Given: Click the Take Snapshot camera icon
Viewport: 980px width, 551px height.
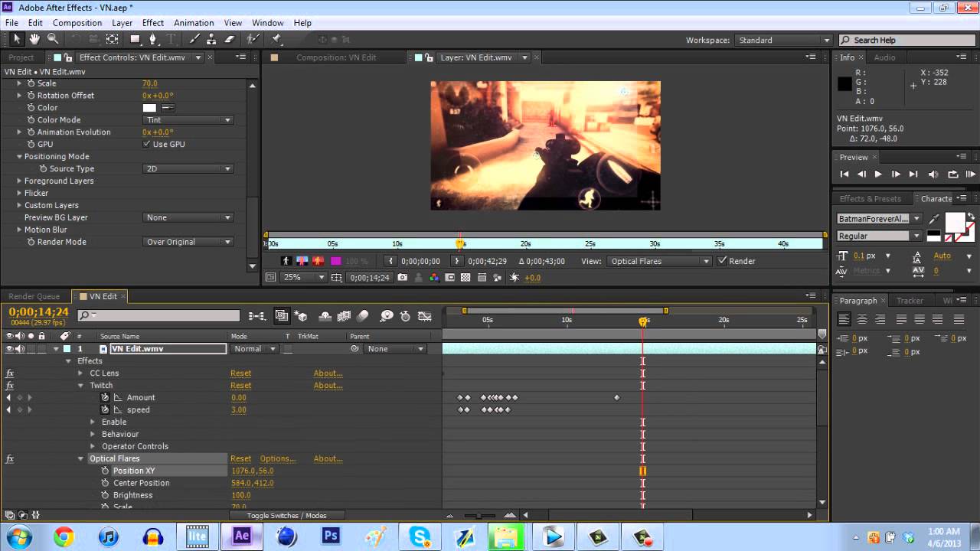Looking at the screenshot, I should coord(403,278).
